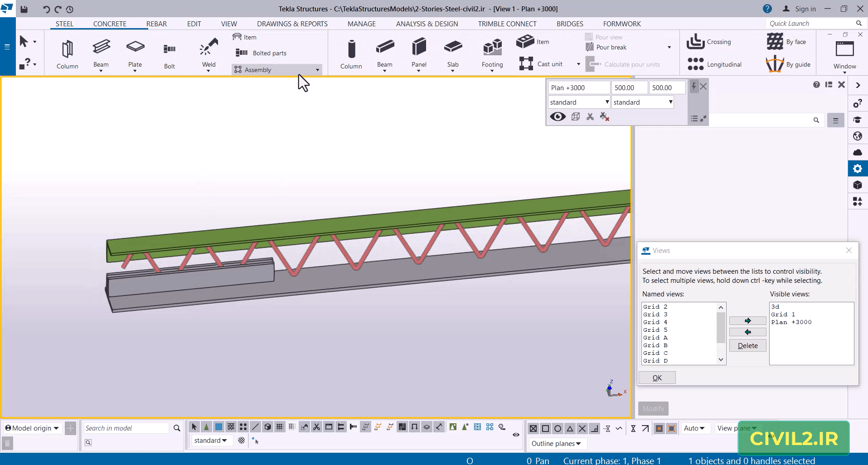
Task: Open the globe side pane icon
Action: [x=858, y=136]
